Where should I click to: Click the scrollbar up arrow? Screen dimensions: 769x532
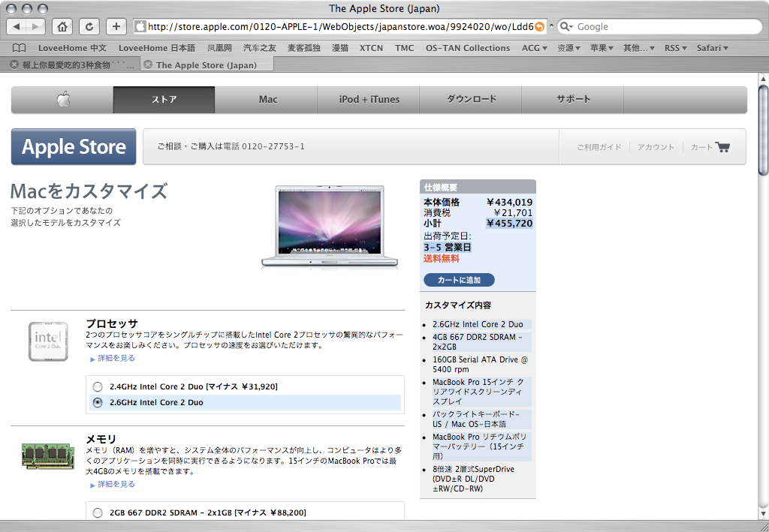(763, 78)
